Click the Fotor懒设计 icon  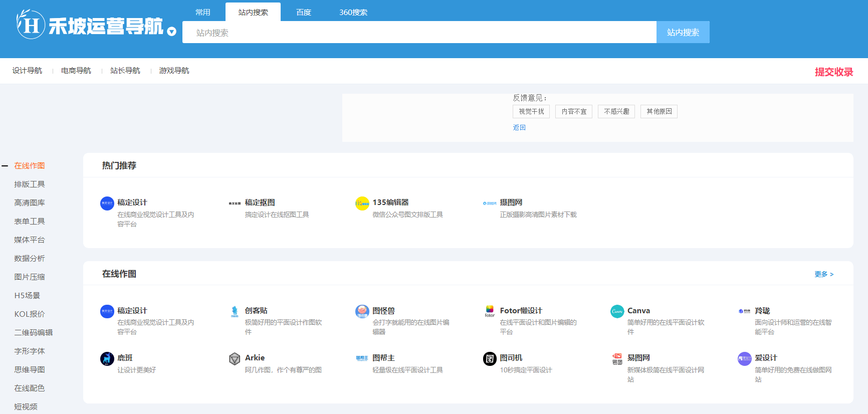[x=490, y=311]
